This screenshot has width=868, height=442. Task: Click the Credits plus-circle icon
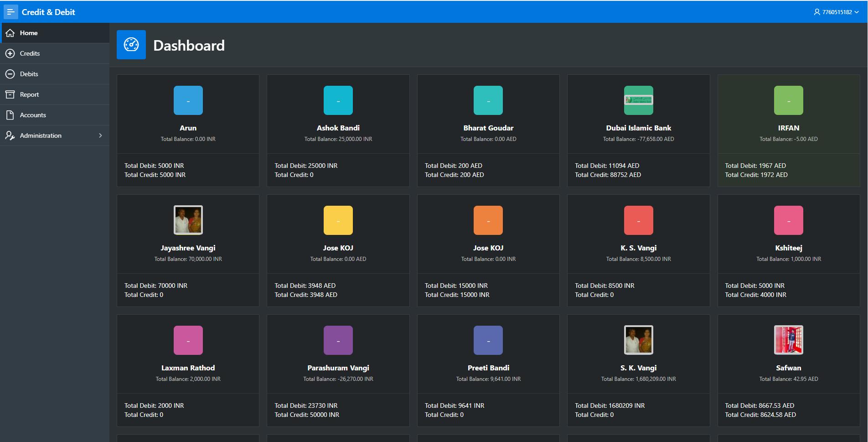(x=10, y=53)
